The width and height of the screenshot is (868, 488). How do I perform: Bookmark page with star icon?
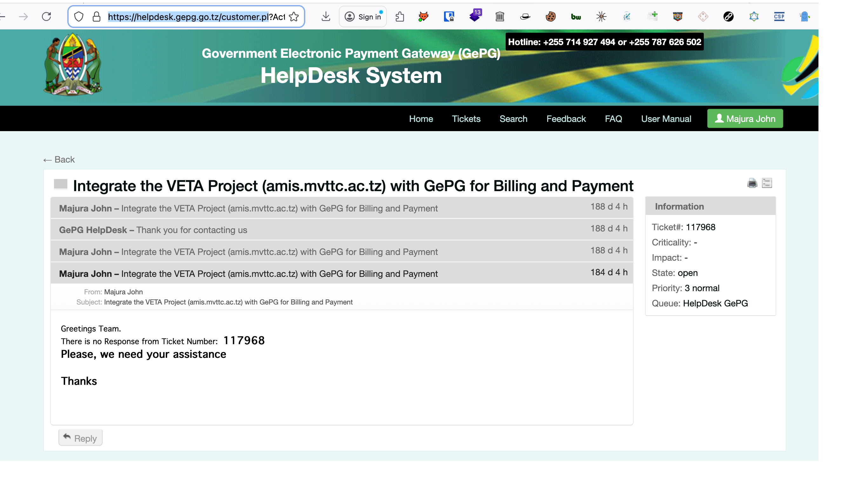coord(294,17)
